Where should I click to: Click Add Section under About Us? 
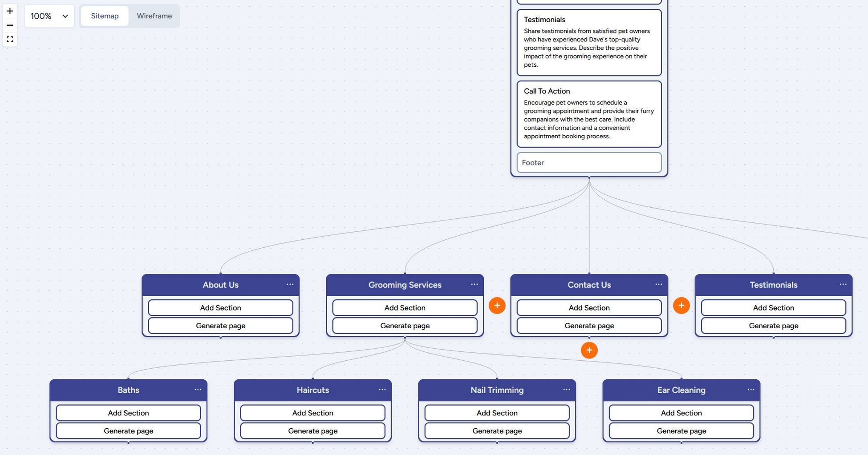click(220, 308)
